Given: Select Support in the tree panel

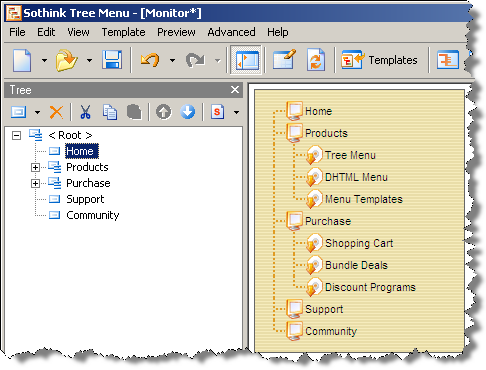Looking at the screenshot, I should coord(85,200).
